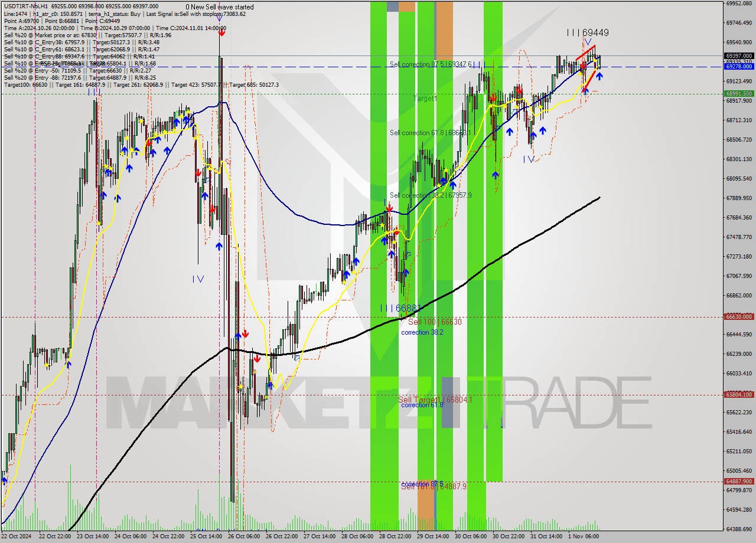This screenshot has width=756, height=543.
Task: Click the '0 New Sell wave started' message
Action: 220,7
